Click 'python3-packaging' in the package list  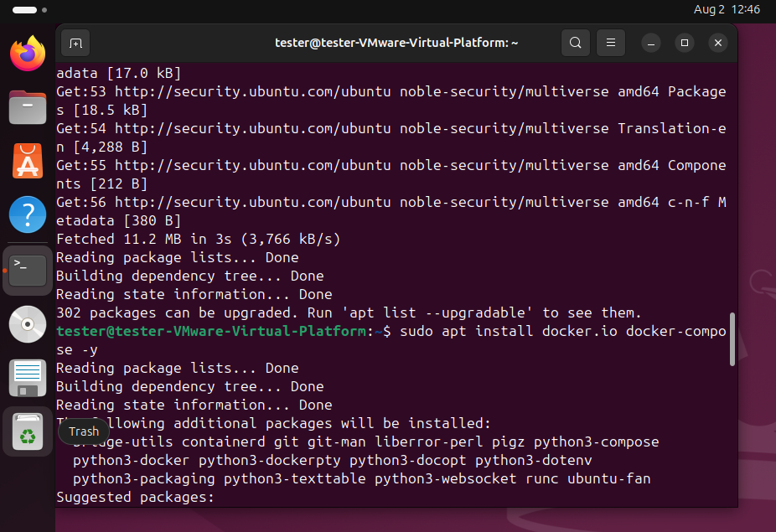click(x=143, y=479)
